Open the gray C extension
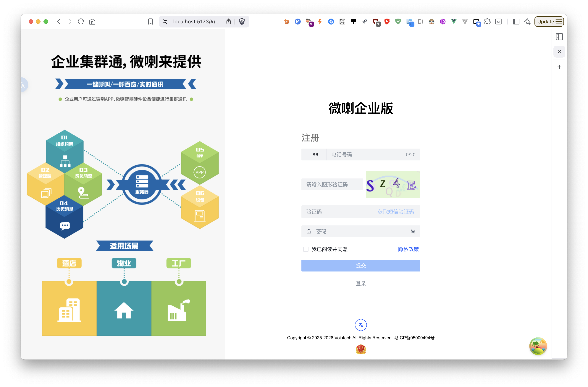The image size is (588, 387). click(x=420, y=22)
